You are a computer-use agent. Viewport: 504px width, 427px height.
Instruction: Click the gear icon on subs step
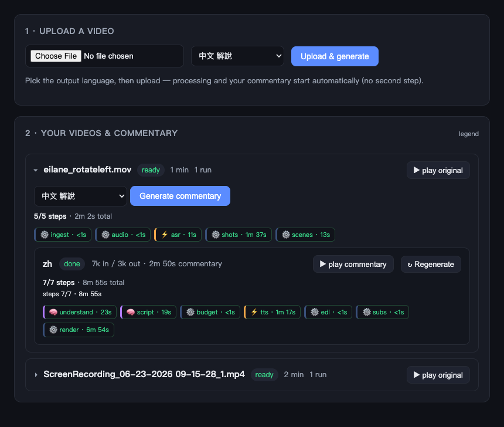coord(367,312)
